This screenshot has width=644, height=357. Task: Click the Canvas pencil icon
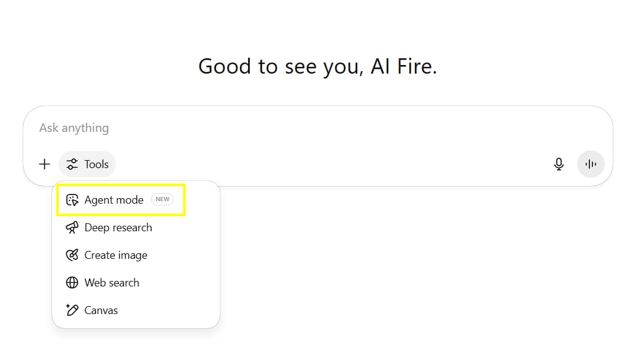pos(72,310)
